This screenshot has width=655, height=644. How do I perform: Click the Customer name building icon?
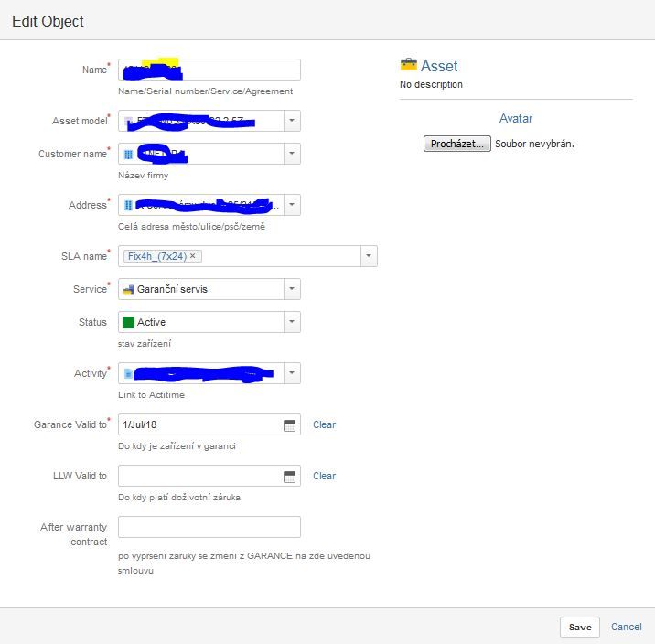click(128, 155)
